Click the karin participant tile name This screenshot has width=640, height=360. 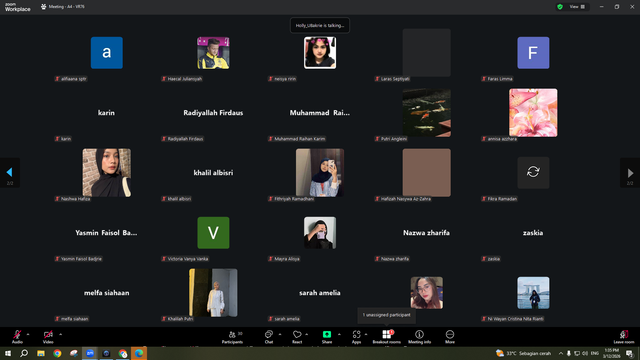point(106,113)
